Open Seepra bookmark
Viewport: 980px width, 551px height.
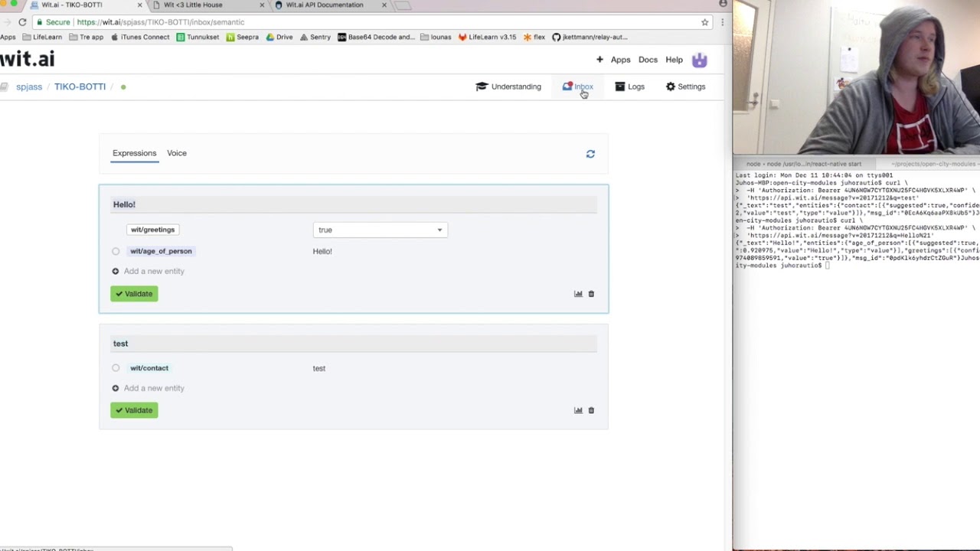coord(242,37)
